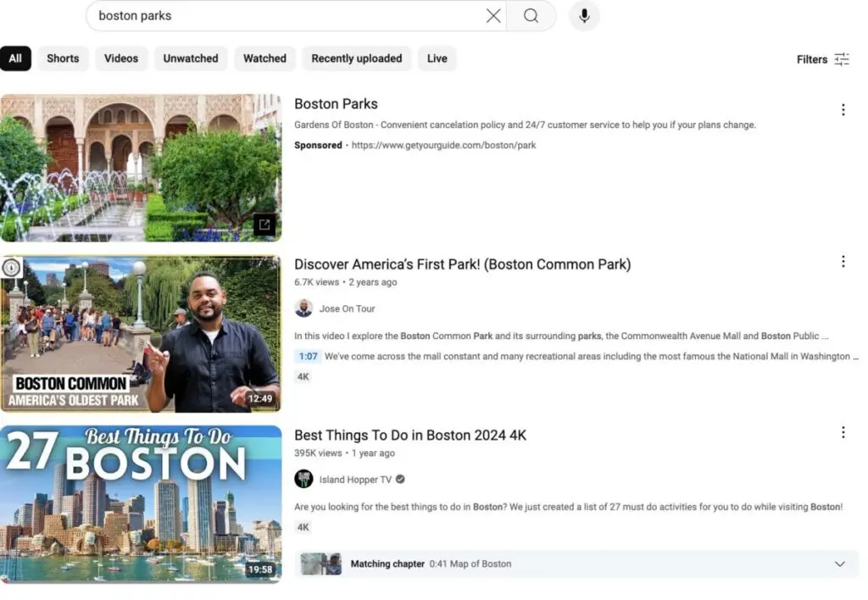Start voice search with microphone icon
The height and width of the screenshot is (600, 868).
pos(584,16)
